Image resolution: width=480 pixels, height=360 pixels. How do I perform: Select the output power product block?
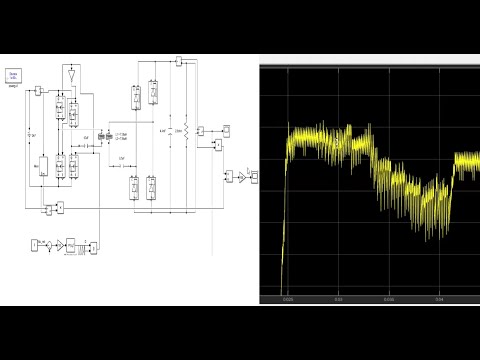point(218,145)
